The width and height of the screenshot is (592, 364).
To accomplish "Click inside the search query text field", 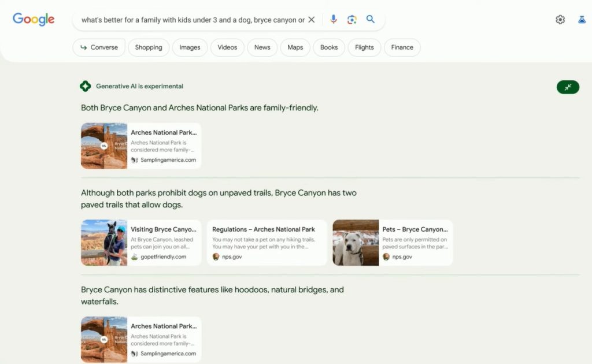I will pyautogui.click(x=192, y=20).
